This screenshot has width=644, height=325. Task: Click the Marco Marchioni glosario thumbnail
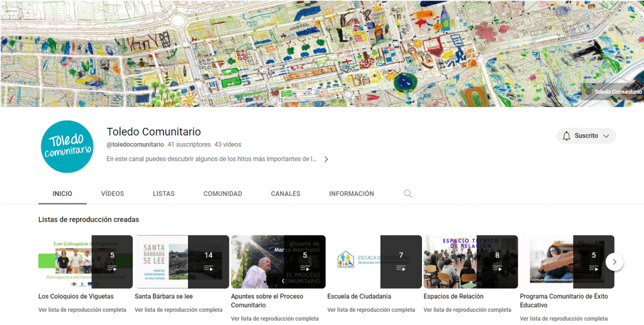coord(278,261)
